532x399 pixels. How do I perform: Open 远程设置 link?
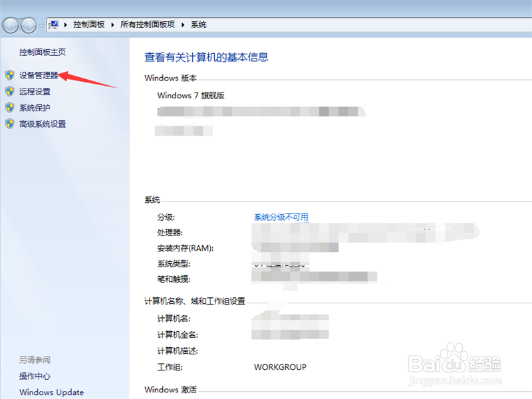[x=35, y=91]
